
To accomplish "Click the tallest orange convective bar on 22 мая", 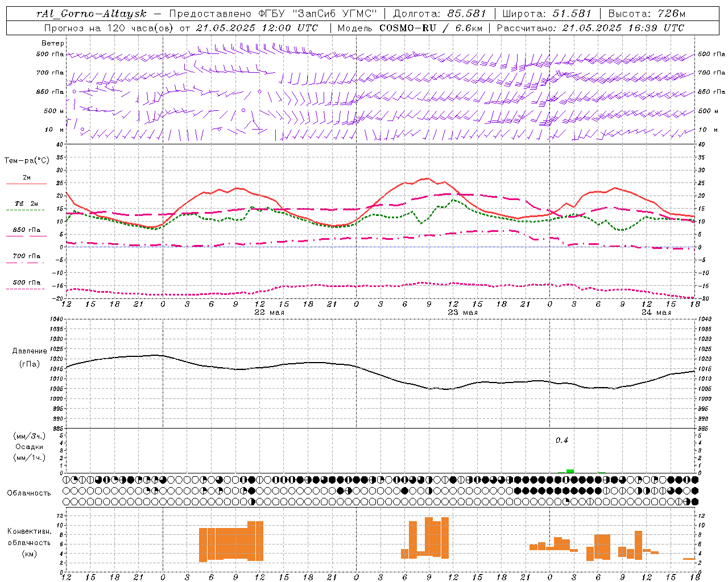I will click(255, 541).
